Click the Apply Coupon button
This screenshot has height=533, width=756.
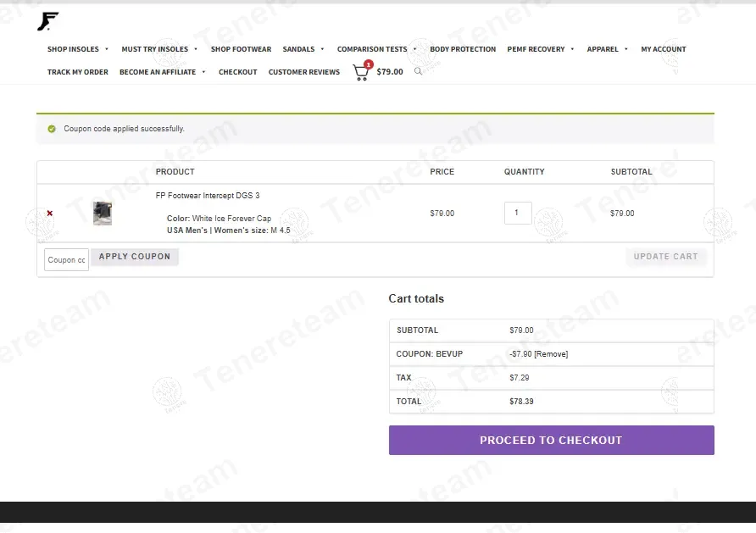135,257
